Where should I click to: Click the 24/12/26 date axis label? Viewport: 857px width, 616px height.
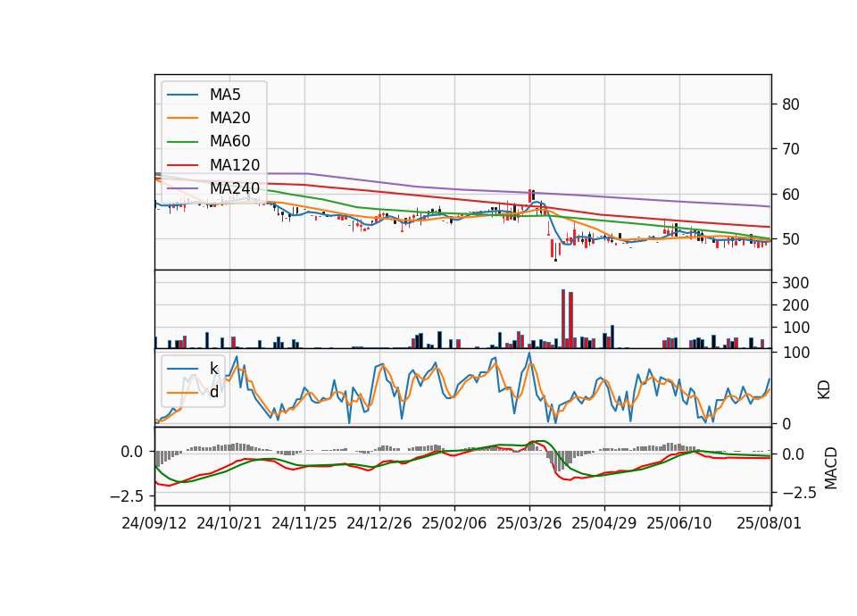pyautogui.click(x=379, y=524)
